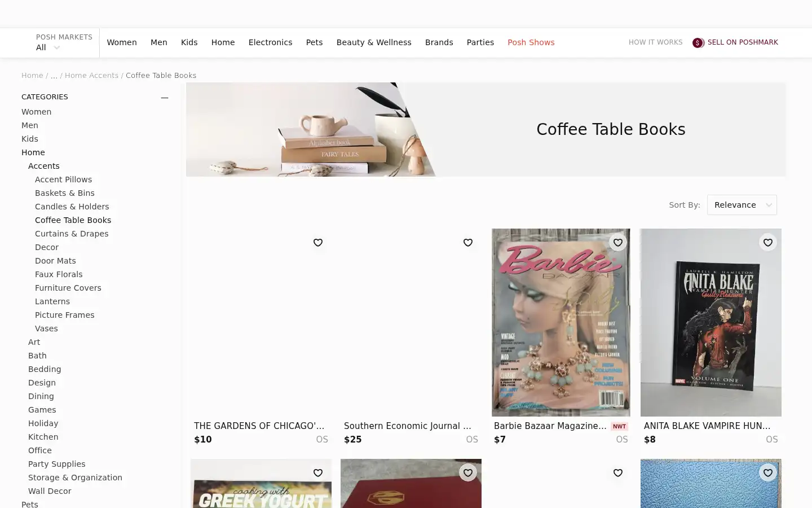The height and width of the screenshot is (508, 812).
Task: Select Picture Frames category
Action: [x=65, y=315]
